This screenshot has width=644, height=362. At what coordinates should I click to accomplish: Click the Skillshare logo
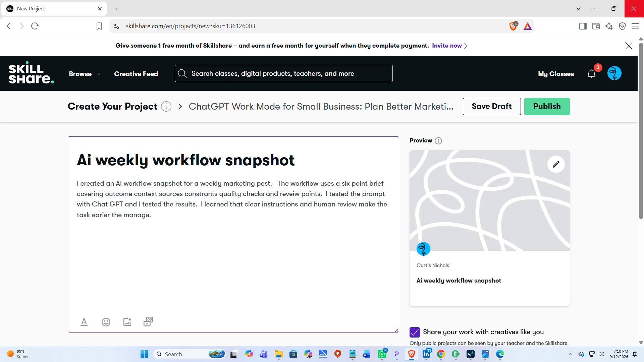[x=31, y=73]
